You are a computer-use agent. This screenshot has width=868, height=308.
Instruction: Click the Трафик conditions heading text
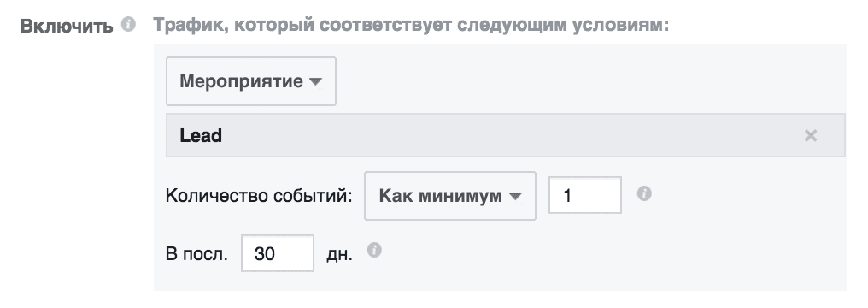click(x=411, y=26)
